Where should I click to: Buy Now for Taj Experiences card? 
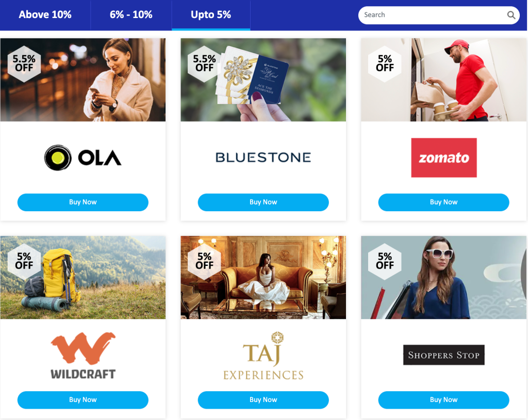coord(263,400)
